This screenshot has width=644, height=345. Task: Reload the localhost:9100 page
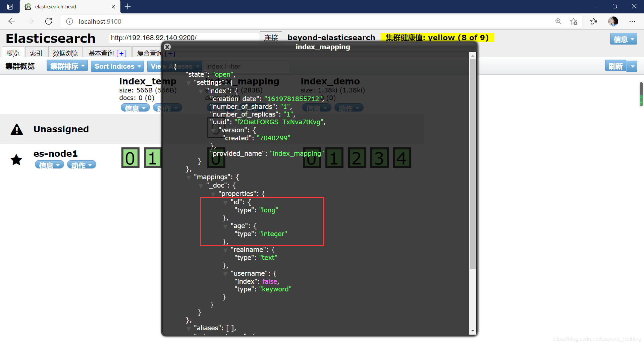(x=49, y=21)
